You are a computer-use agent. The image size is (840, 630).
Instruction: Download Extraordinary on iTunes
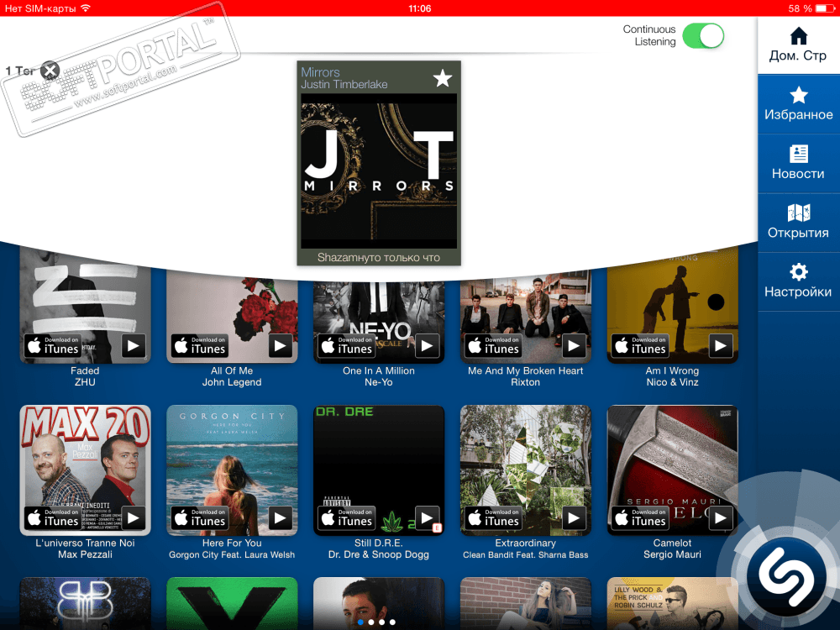pos(493,518)
